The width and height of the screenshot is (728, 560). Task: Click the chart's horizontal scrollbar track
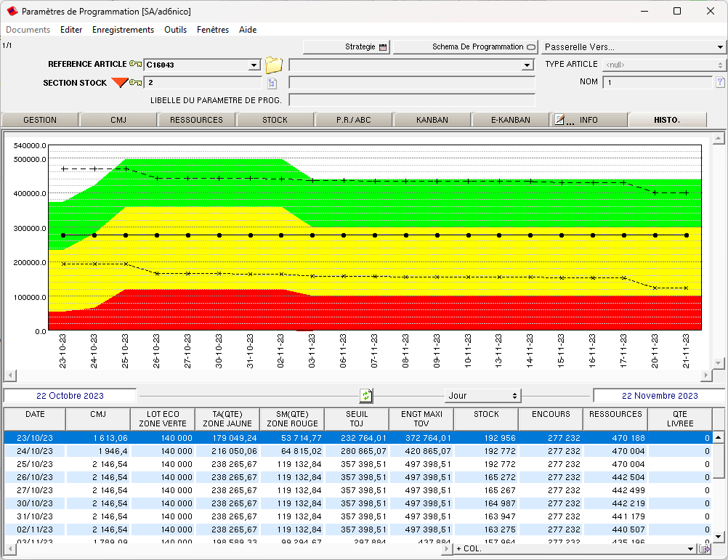tap(356, 376)
